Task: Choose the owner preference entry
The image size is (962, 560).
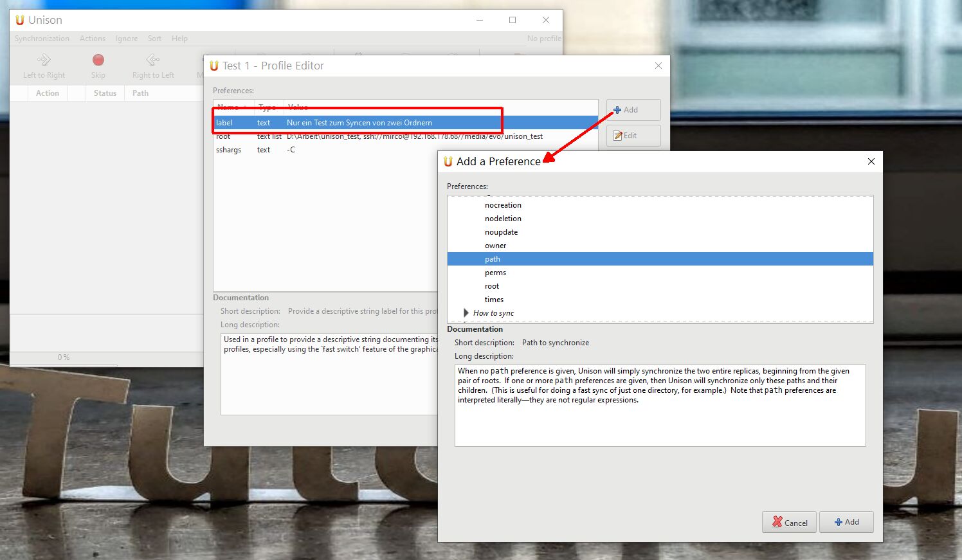Action: [x=495, y=246]
